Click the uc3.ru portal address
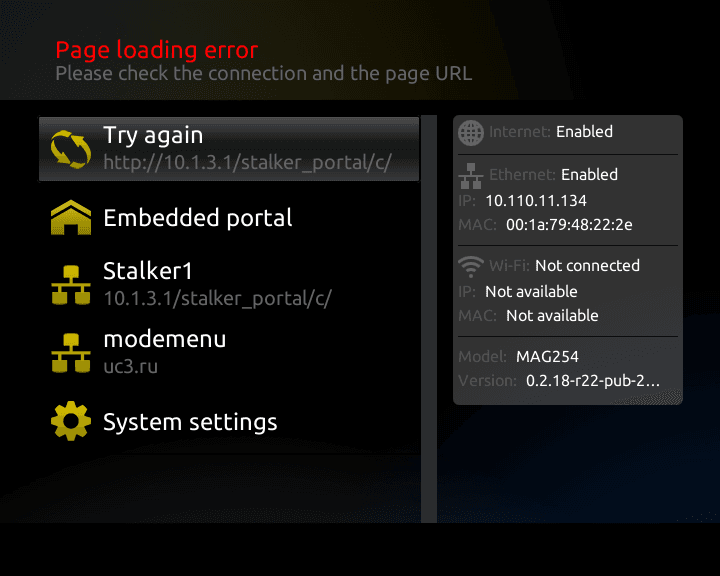 click(x=131, y=366)
